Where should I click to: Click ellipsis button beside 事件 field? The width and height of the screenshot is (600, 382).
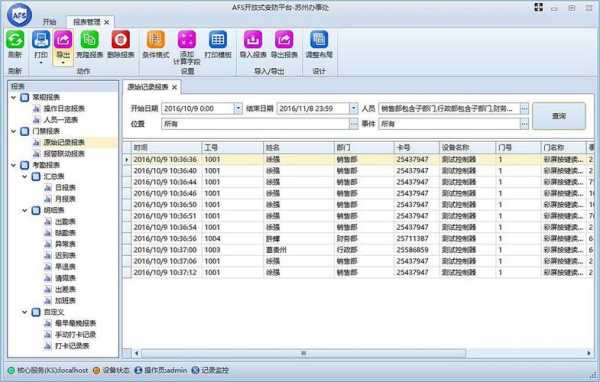pos(524,124)
